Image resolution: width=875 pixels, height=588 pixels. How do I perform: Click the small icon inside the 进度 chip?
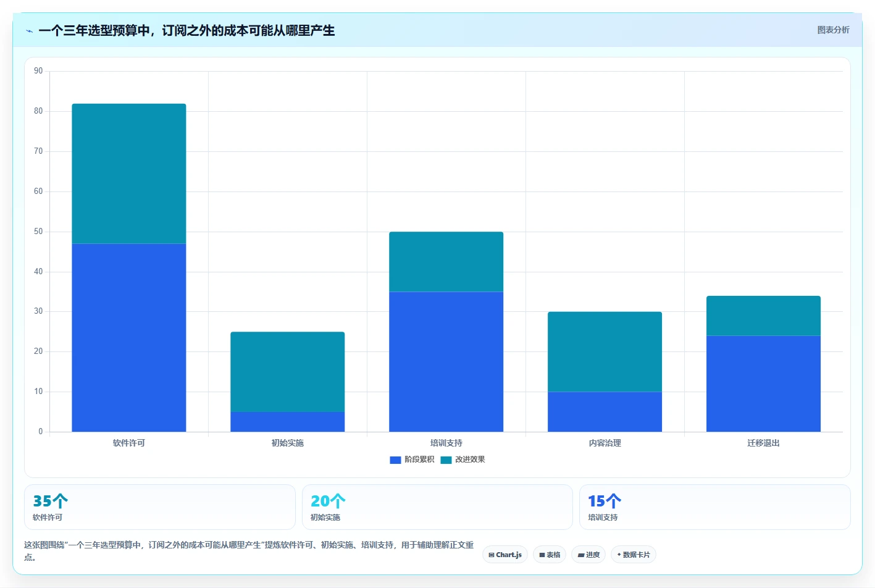tap(580, 555)
